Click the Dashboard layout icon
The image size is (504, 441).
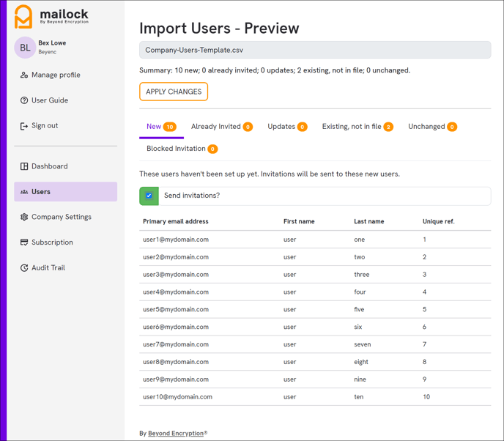(24, 166)
